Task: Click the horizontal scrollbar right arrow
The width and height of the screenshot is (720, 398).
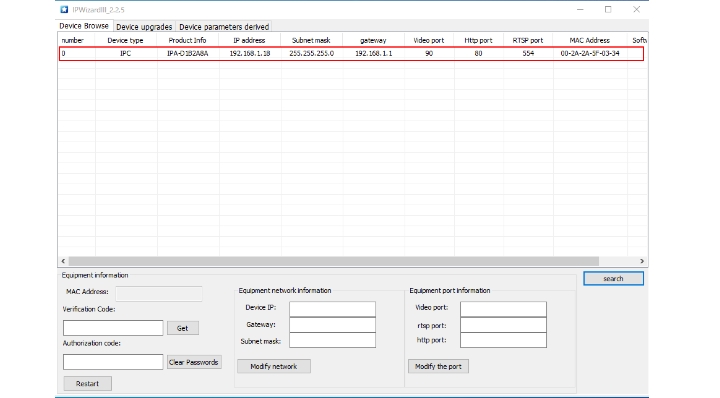Action: tap(642, 261)
